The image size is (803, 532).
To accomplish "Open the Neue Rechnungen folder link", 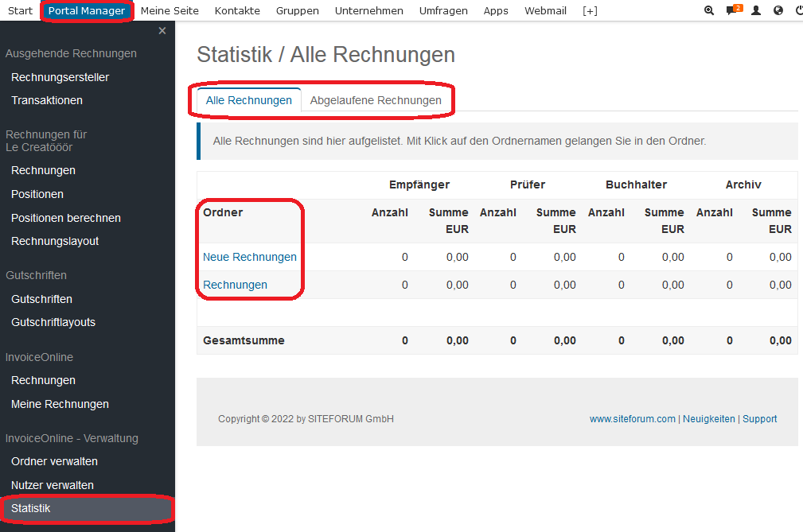I will 250,257.
